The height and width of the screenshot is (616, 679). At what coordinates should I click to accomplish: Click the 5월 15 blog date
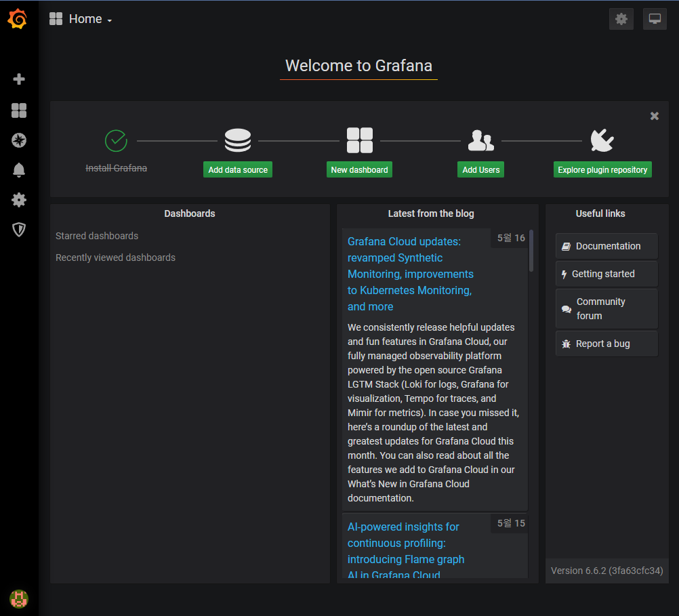(511, 523)
